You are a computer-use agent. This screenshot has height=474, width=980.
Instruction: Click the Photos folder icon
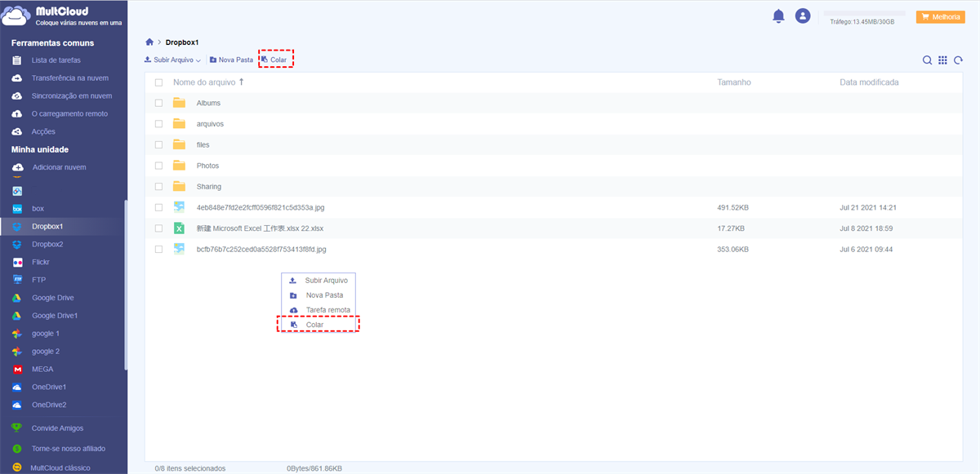(x=179, y=166)
